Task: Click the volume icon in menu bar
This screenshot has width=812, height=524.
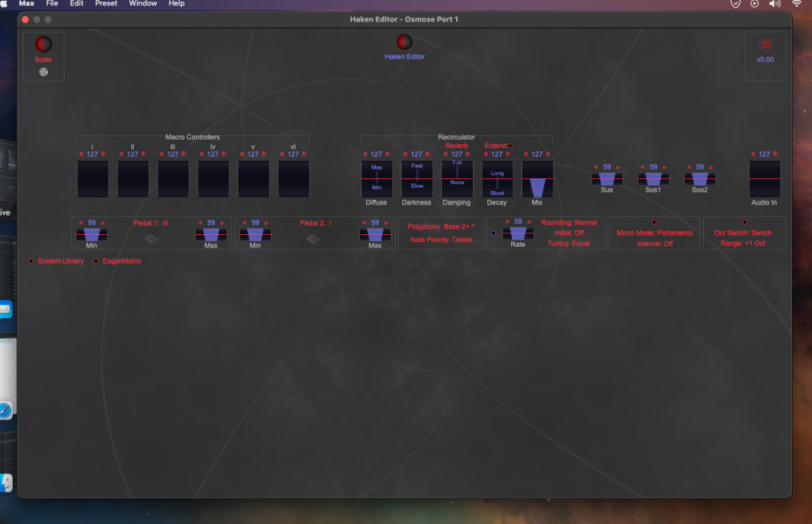Action: pyautogui.click(x=775, y=4)
